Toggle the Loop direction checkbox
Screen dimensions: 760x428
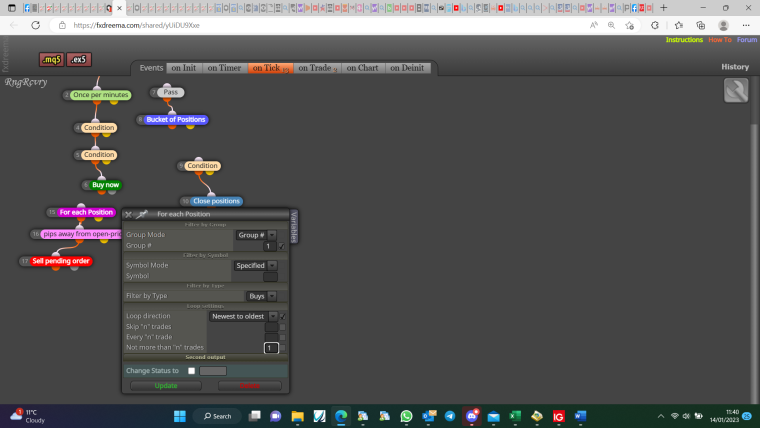click(283, 317)
